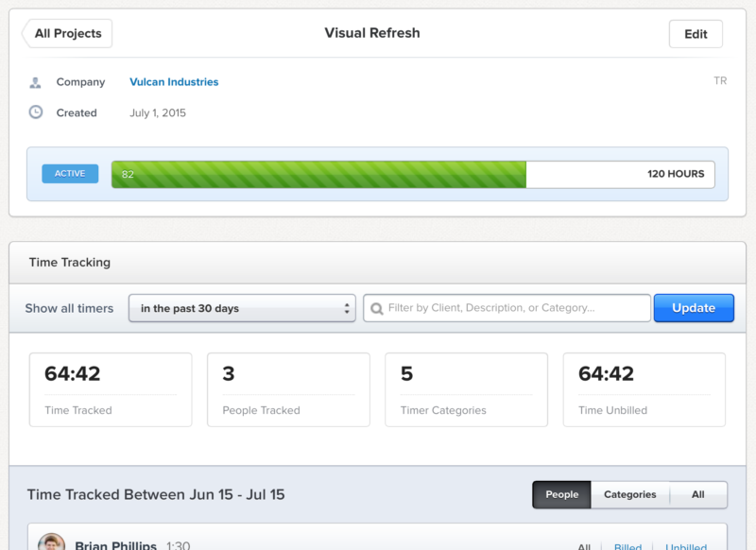Click 'Time Tracked Between Jun 15 - Jul 15' heading
The width and height of the screenshot is (756, 550).
(x=156, y=494)
